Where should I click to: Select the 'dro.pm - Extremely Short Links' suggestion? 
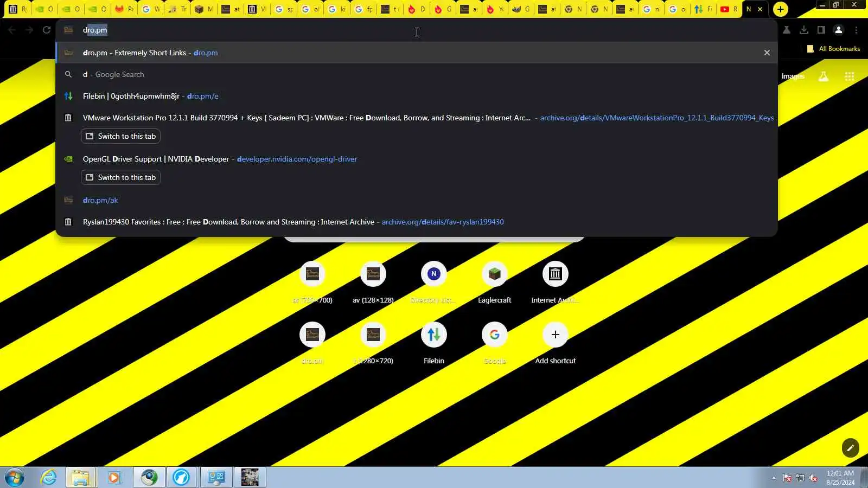click(417, 53)
